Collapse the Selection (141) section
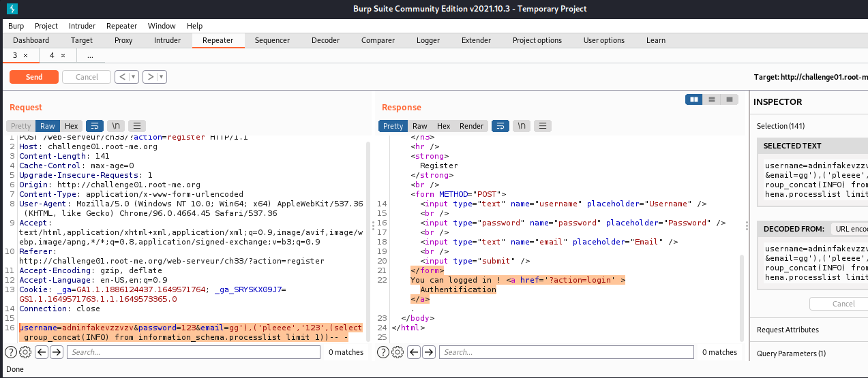 click(809, 126)
